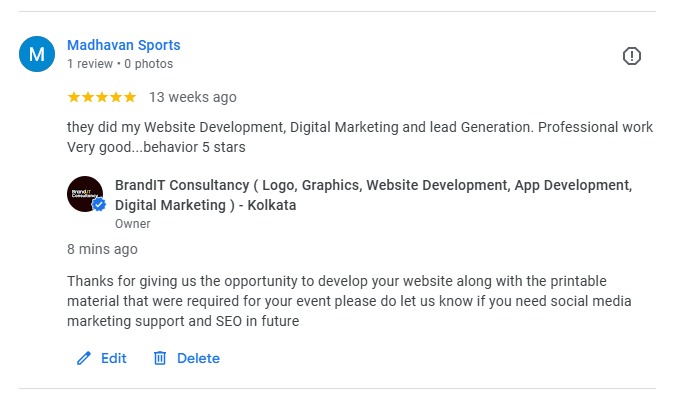Click the trash can icon to delete reply
Viewport: 675px width, 401px height.
160,358
